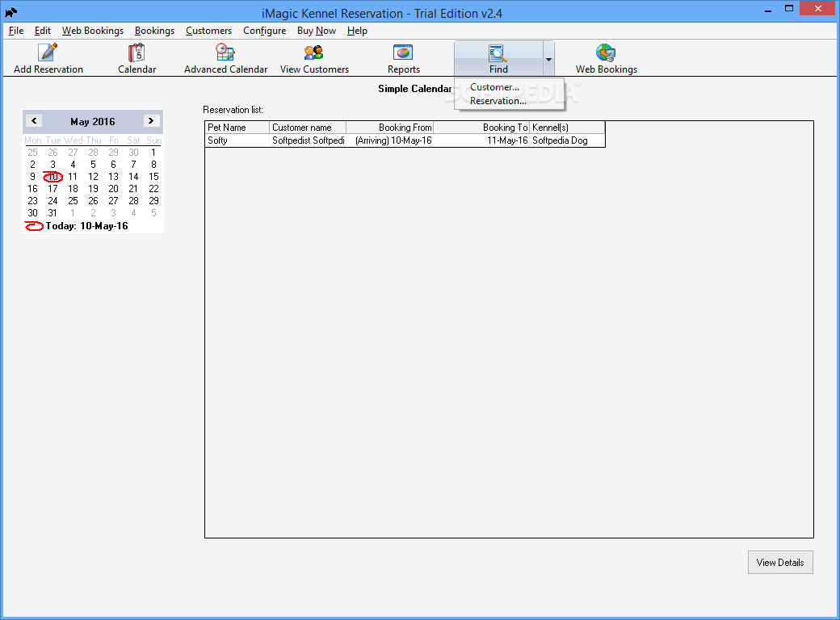Viewport: 840px width, 620px height.
Task: Select May 18 on the calendar
Action: (x=73, y=189)
